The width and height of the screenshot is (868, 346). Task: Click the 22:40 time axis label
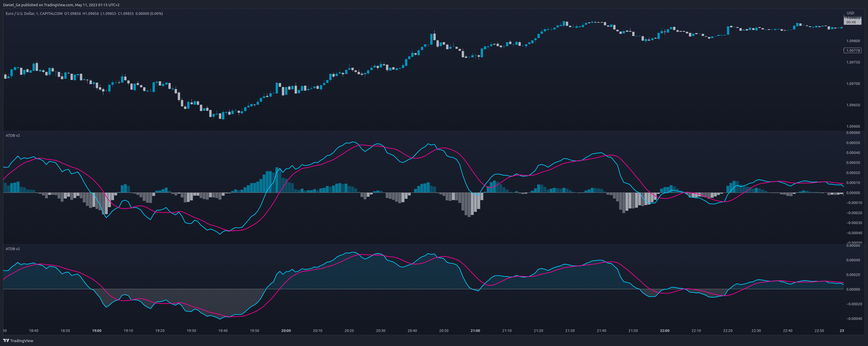click(x=788, y=331)
